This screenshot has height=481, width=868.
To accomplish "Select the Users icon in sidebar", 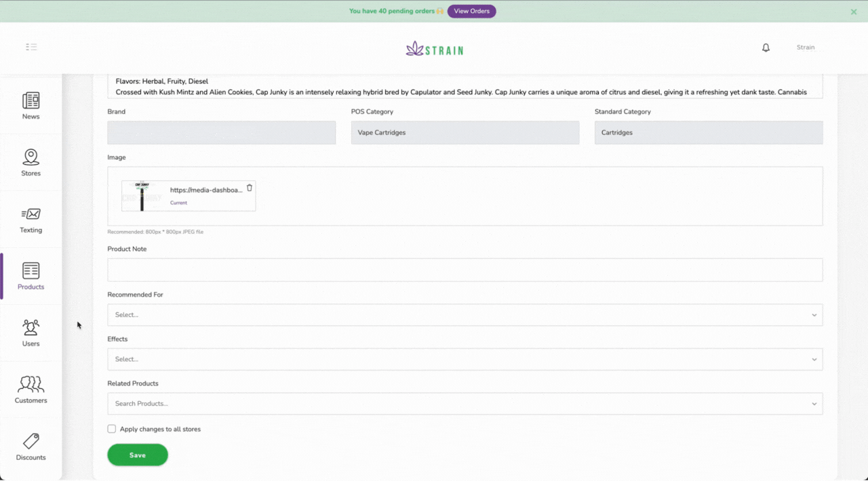I will (31, 327).
